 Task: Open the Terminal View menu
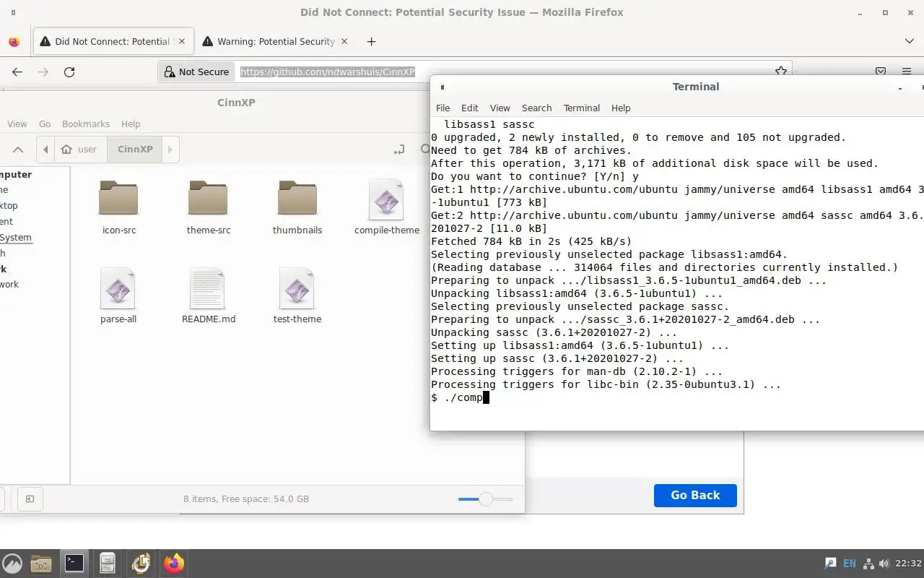tap(500, 108)
